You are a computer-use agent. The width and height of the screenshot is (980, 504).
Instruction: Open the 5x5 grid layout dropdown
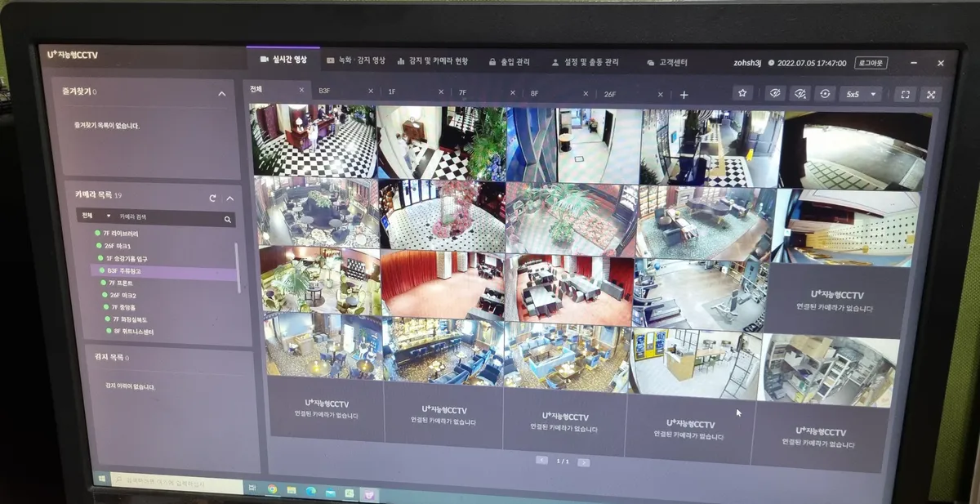coord(861,95)
